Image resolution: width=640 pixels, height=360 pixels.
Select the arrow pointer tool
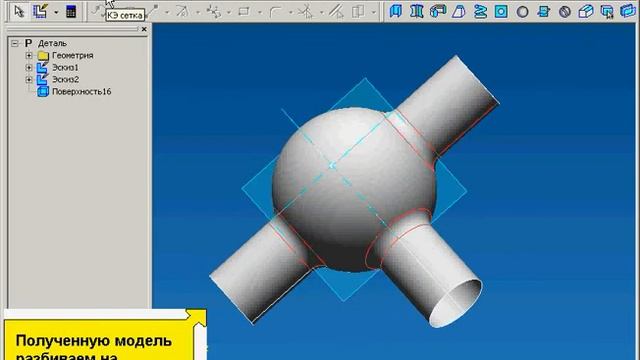[19, 11]
